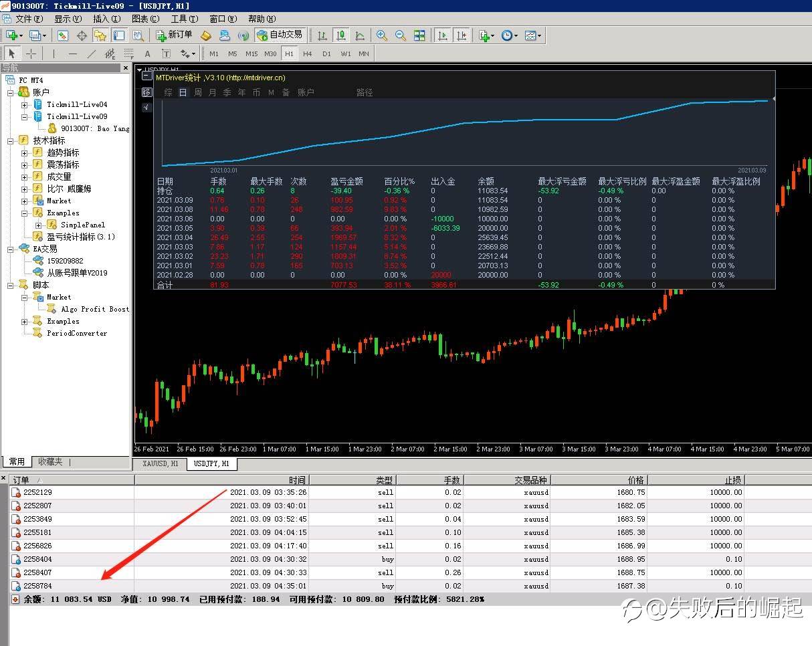
Task: Expand the 趋势指标 tree node
Action: pos(25,152)
